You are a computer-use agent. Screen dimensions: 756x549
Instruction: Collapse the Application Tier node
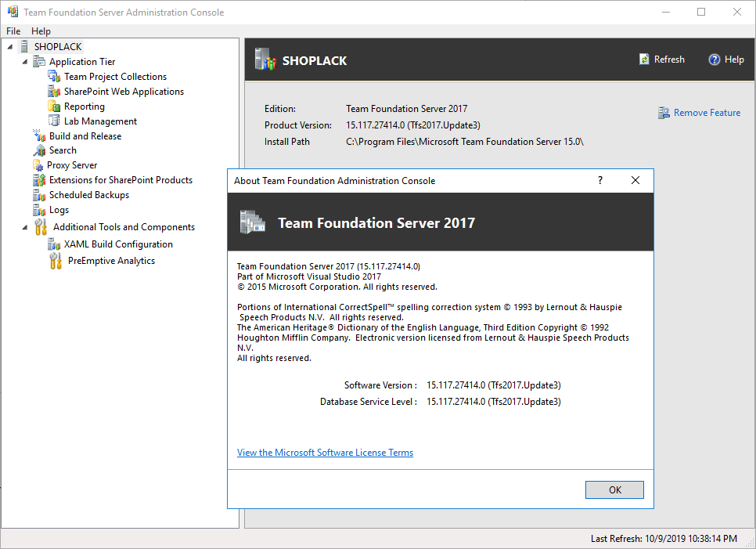pyautogui.click(x=25, y=62)
